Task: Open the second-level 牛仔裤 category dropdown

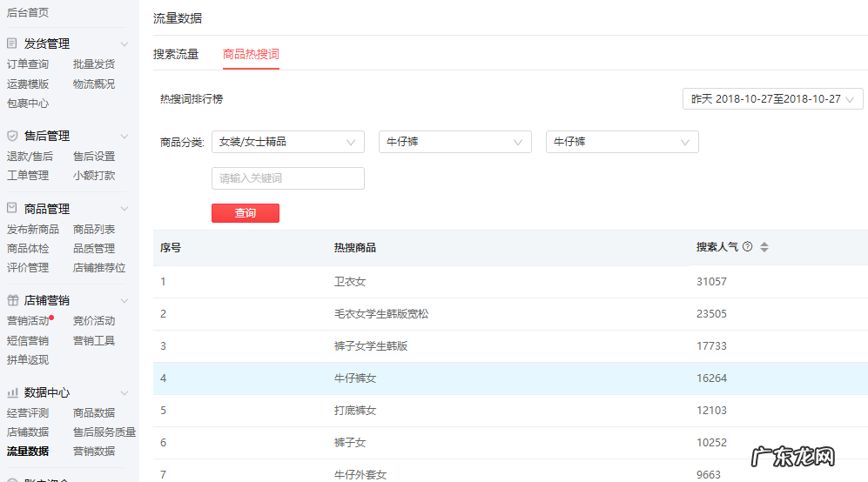Action: pyautogui.click(x=455, y=142)
